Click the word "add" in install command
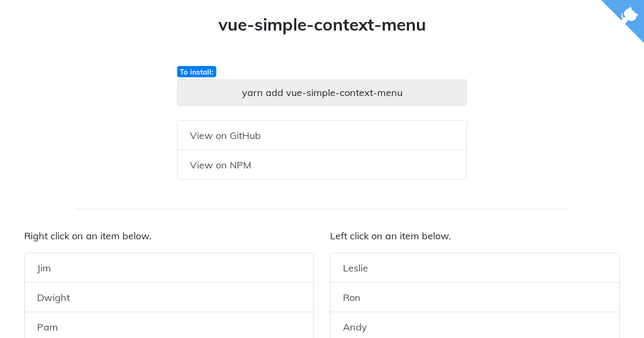Screen dimensions: 644x338 click(274, 93)
